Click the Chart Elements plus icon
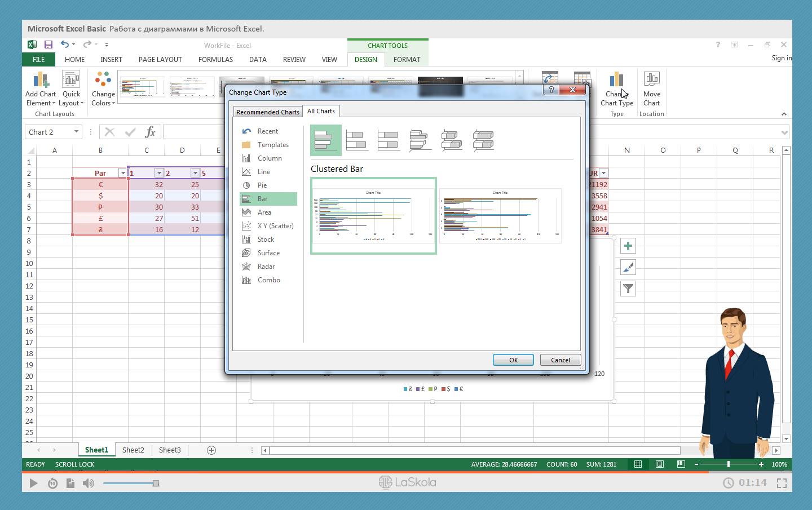The width and height of the screenshot is (812, 510). coord(628,246)
